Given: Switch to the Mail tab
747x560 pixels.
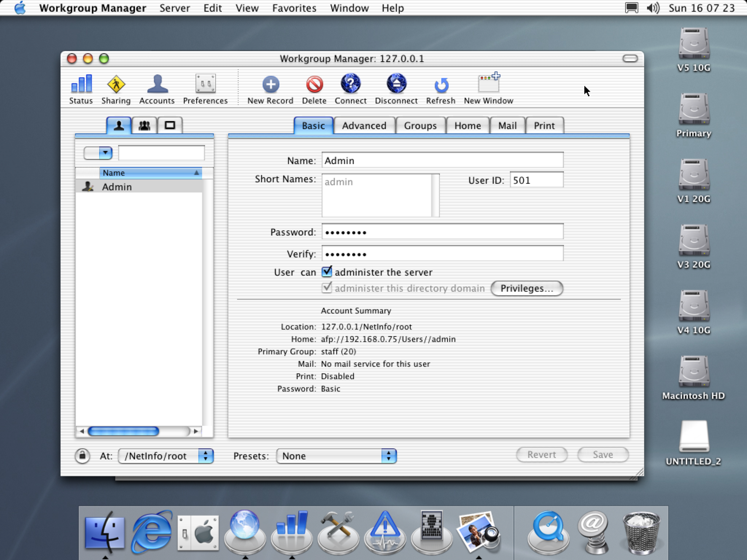Looking at the screenshot, I should (x=507, y=126).
